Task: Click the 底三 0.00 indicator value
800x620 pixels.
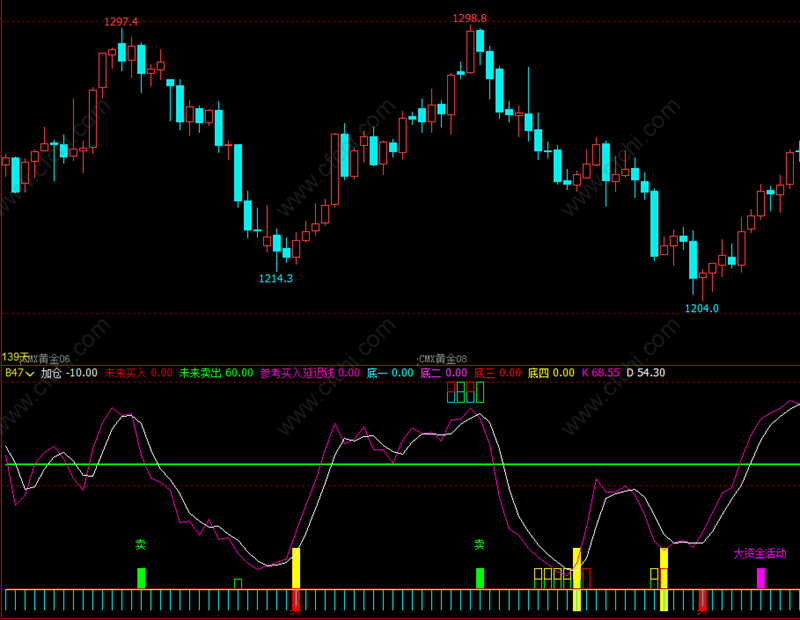Action: coord(497,373)
